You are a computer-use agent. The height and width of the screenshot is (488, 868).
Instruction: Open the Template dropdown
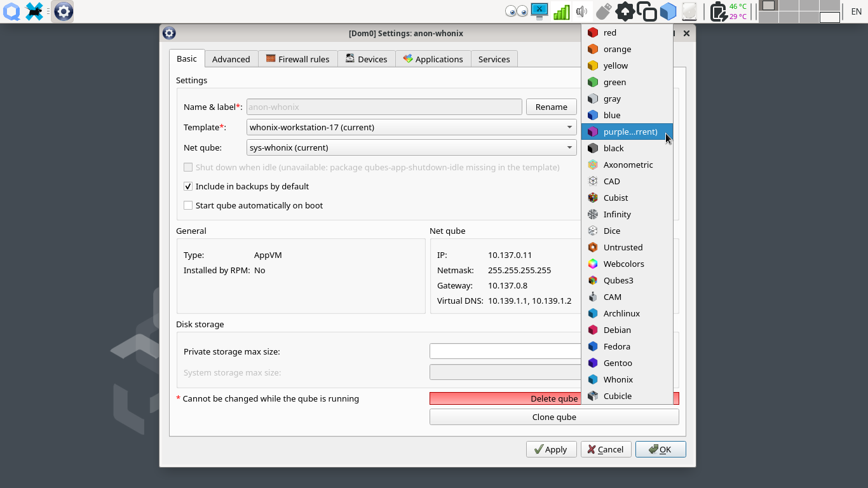coord(411,127)
